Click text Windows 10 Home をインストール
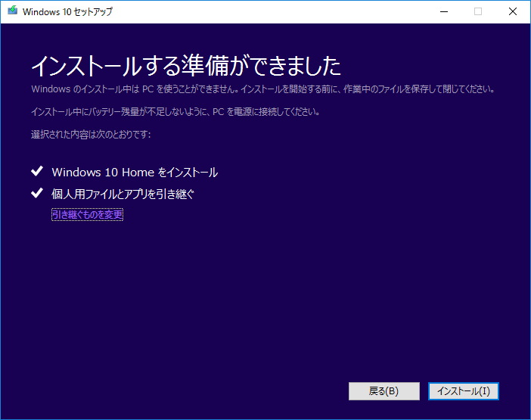531x420 pixels. (135, 172)
